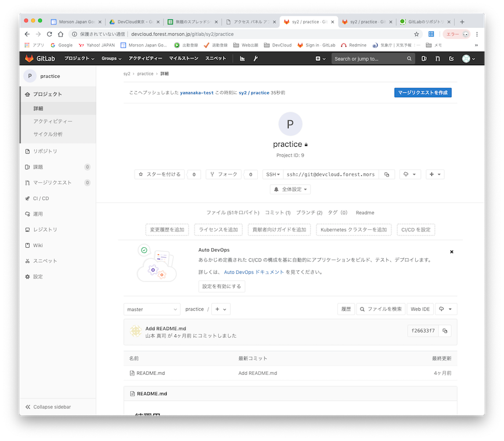504x441 pixels.
Task: Expand the master branch selector
Action: 152,309
